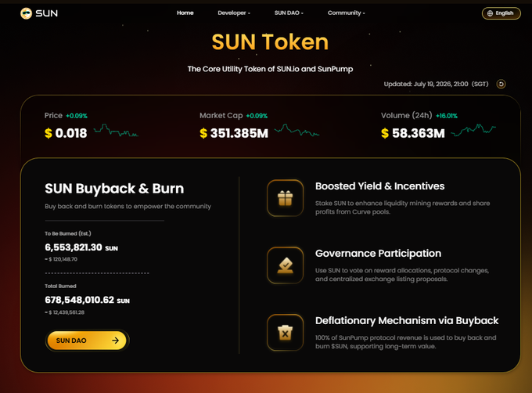Click the Boosted Yield & Incentives heading
The width and height of the screenshot is (532, 393).
pos(379,186)
